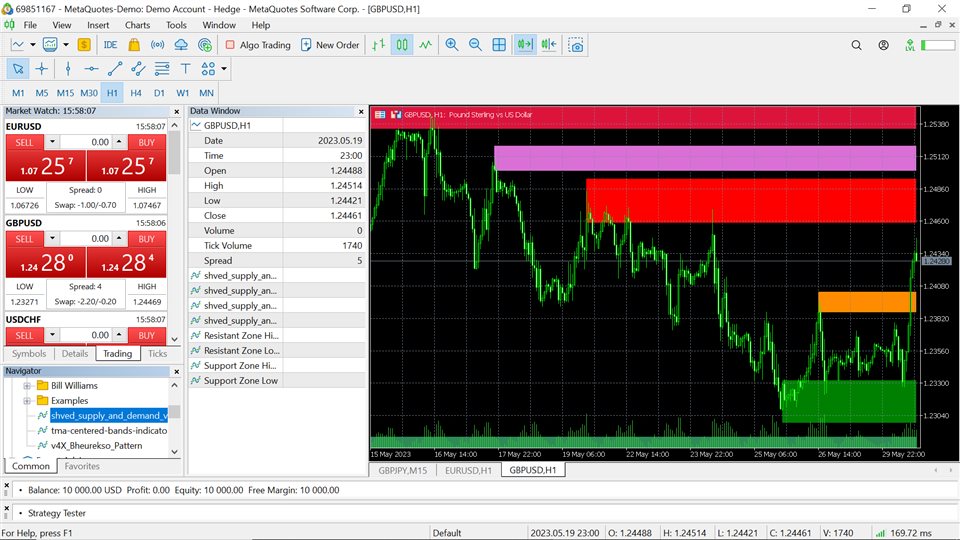Open the shapes objects dropdown

click(x=224, y=69)
